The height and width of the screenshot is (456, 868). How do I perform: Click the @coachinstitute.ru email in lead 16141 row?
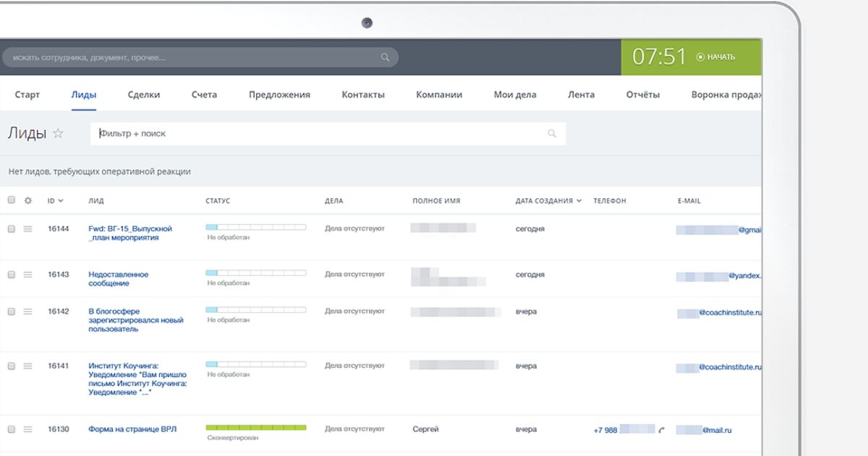[x=719, y=367]
